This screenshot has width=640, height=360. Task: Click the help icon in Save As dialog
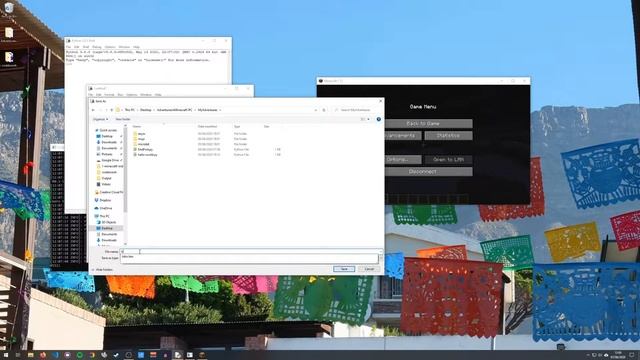coord(378,119)
